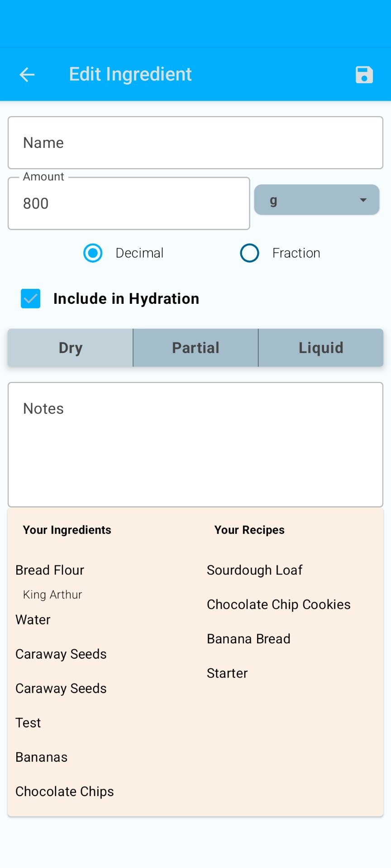Viewport: 391px width, 868px height.
Task: Click into the Notes text area
Action: (195, 445)
